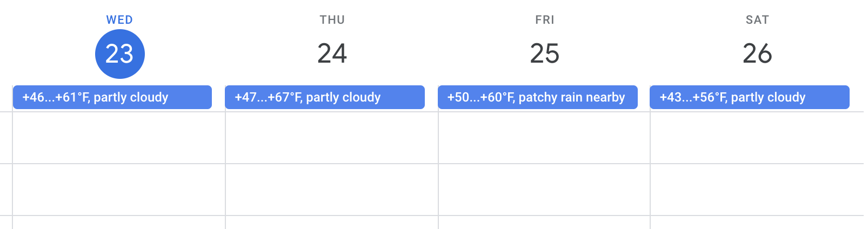This screenshot has height=229, width=868.
Task: Select first empty time slot under Wednesday
Action: 119,138
